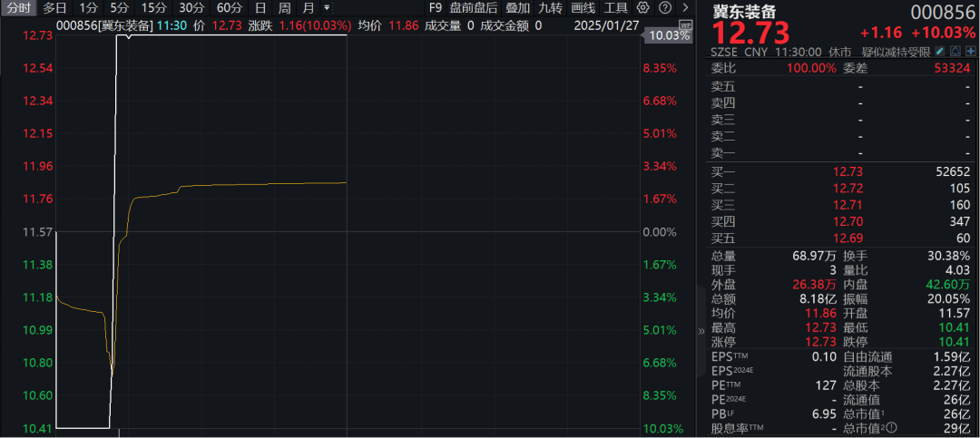The height and width of the screenshot is (438, 980).
Task: Toggle the 叠加 overlay option
Action: pos(517,8)
